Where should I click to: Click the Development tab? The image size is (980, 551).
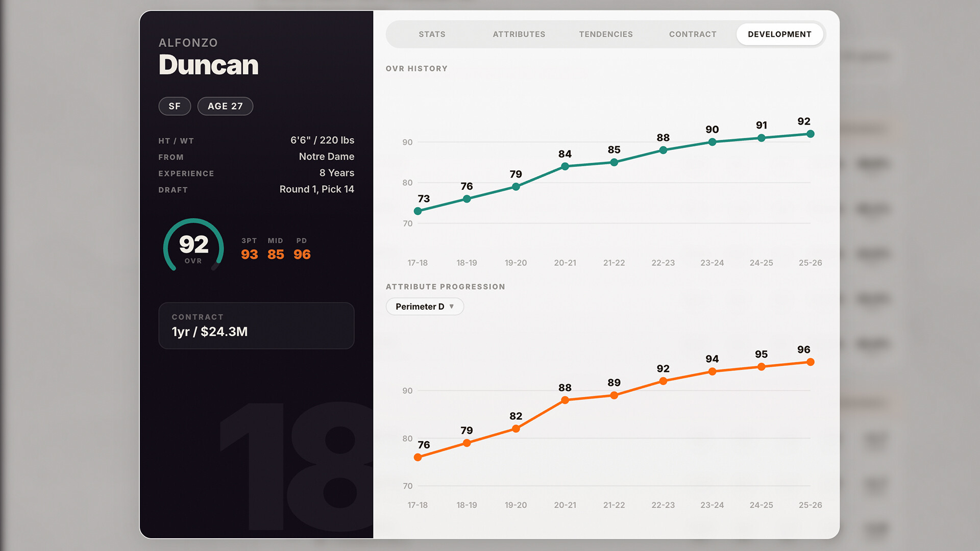point(779,34)
